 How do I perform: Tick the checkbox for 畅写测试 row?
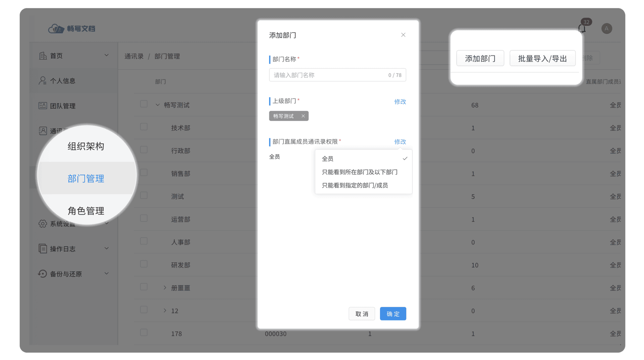coord(144,104)
